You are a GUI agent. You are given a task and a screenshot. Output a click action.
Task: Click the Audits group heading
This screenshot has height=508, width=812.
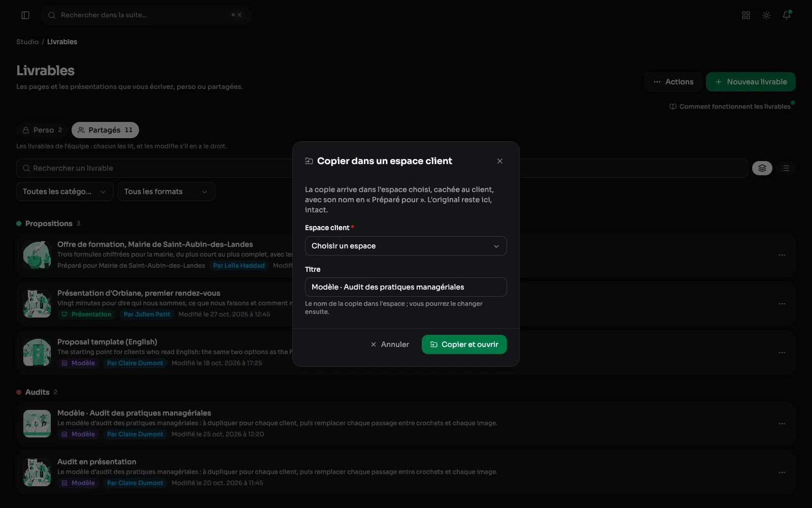tap(38, 392)
